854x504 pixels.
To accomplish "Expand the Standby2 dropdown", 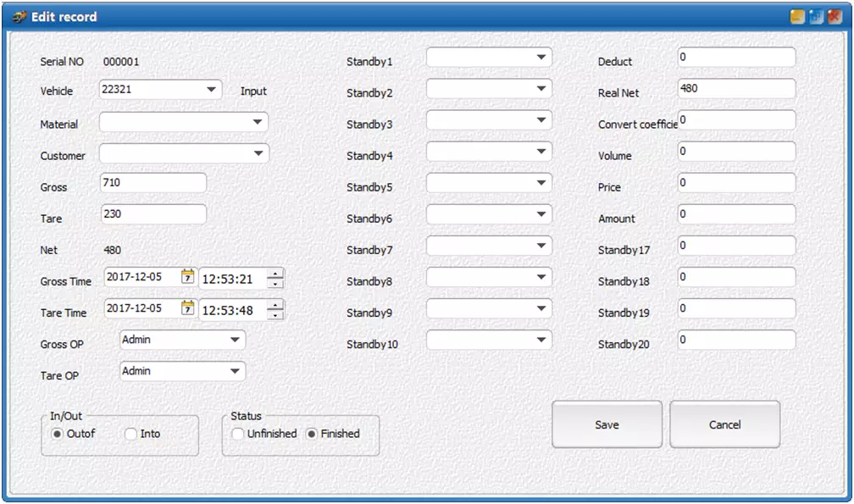I will tap(489, 89).
